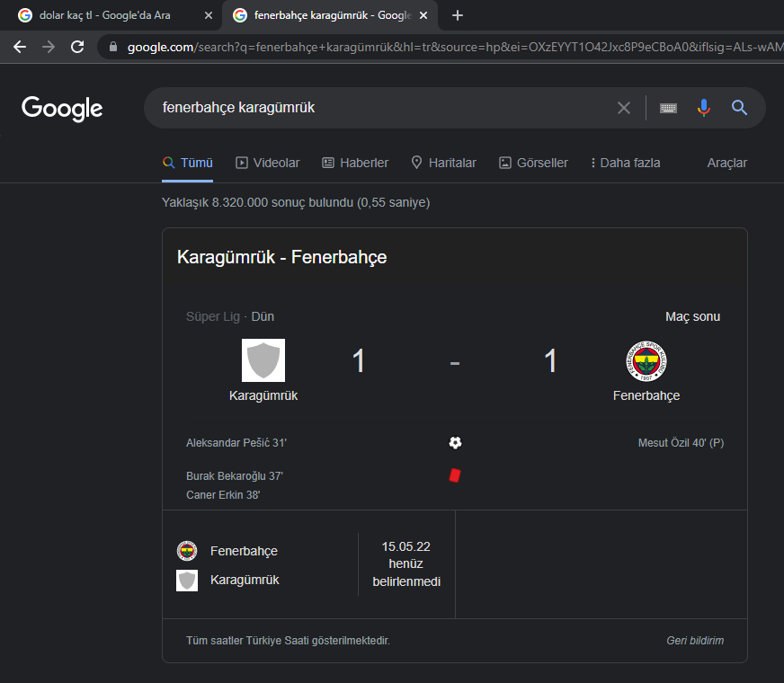This screenshot has height=683, width=784.
Task: Click small Fenerbahçe crest in upcoming match
Action: click(x=187, y=551)
